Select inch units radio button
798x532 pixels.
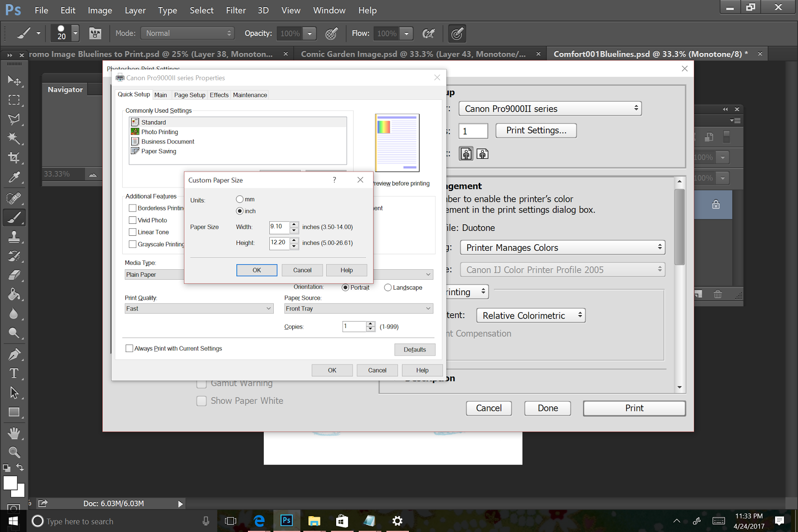click(240, 211)
